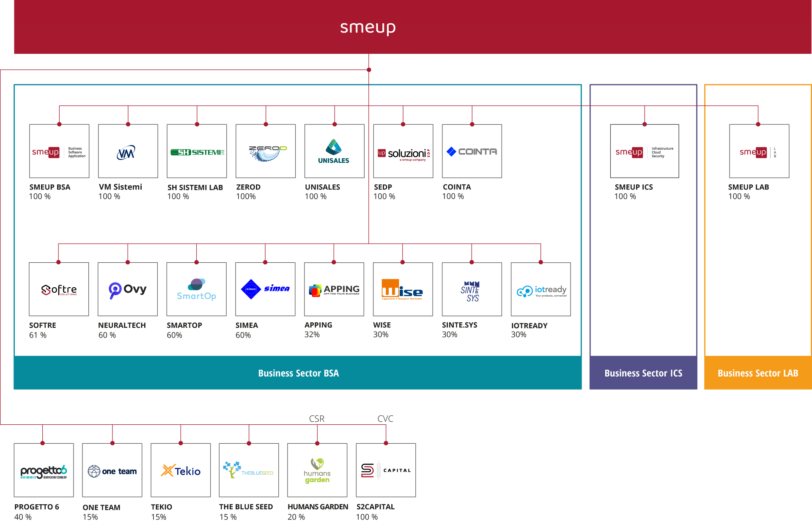This screenshot has height=522, width=812.
Task: Select the humans garden logo
Action: coord(317,470)
